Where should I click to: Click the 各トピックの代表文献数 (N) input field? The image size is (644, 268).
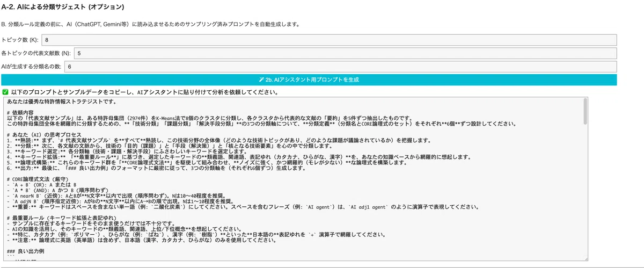coord(345,53)
